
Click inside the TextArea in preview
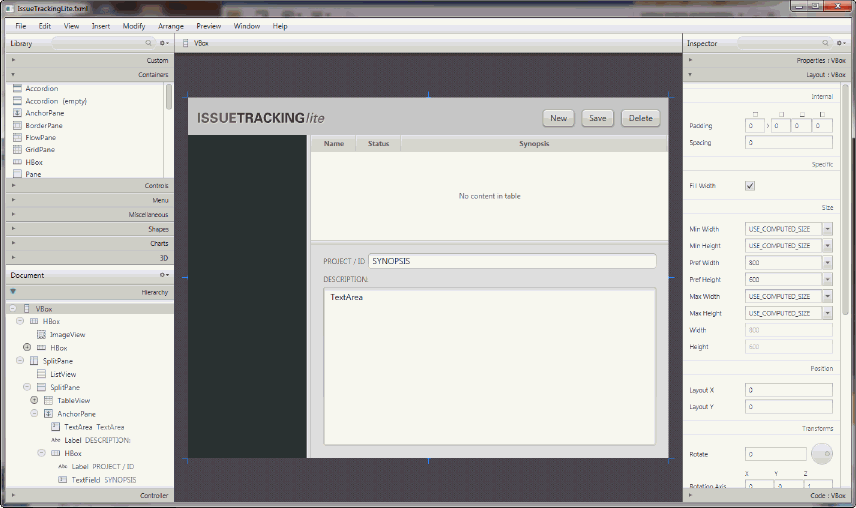(490, 367)
